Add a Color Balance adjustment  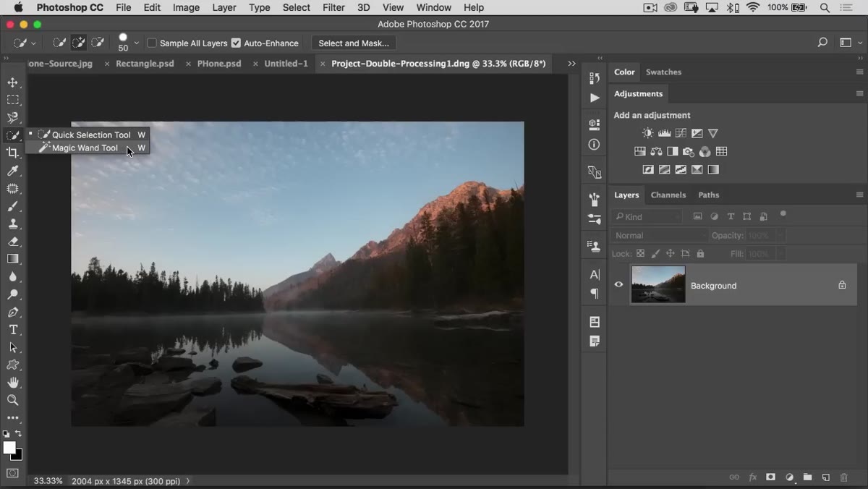(656, 151)
